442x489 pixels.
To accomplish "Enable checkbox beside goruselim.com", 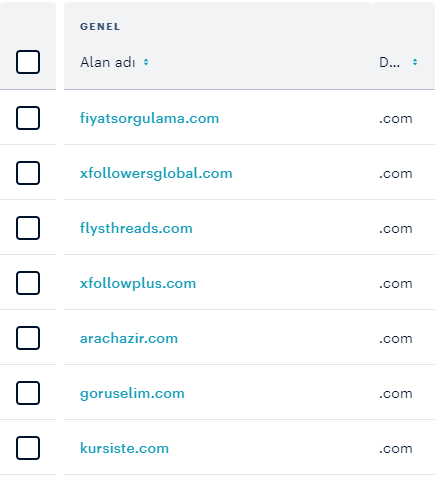I will [x=28, y=393].
